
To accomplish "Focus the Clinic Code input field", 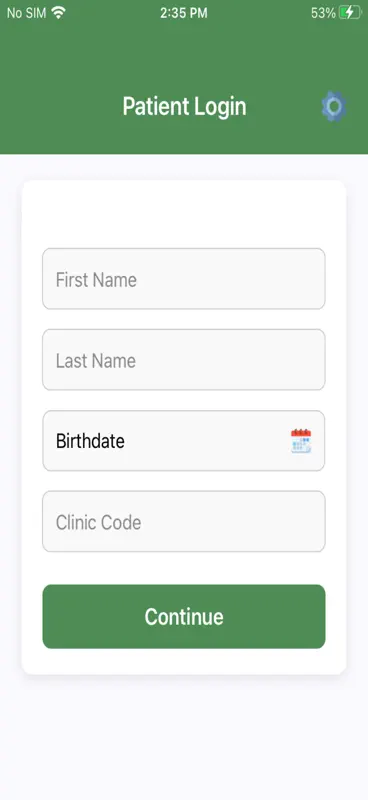I will pyautogui.click(x=184, y=521).
